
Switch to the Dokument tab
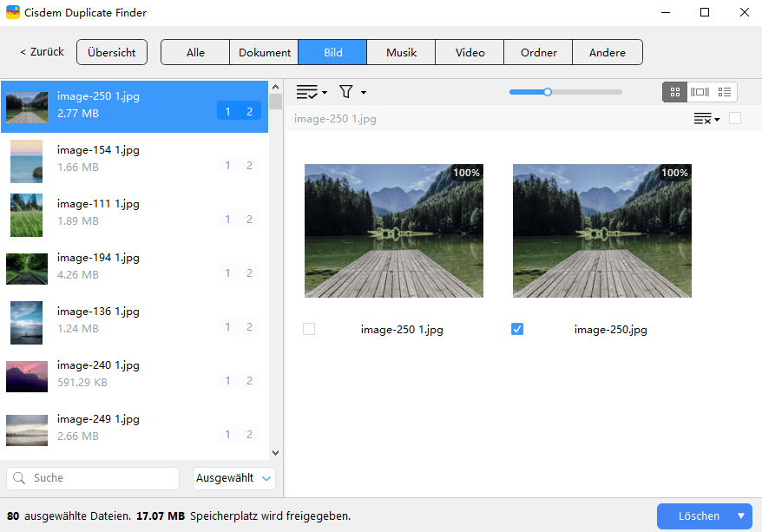[x=265, y=52]
